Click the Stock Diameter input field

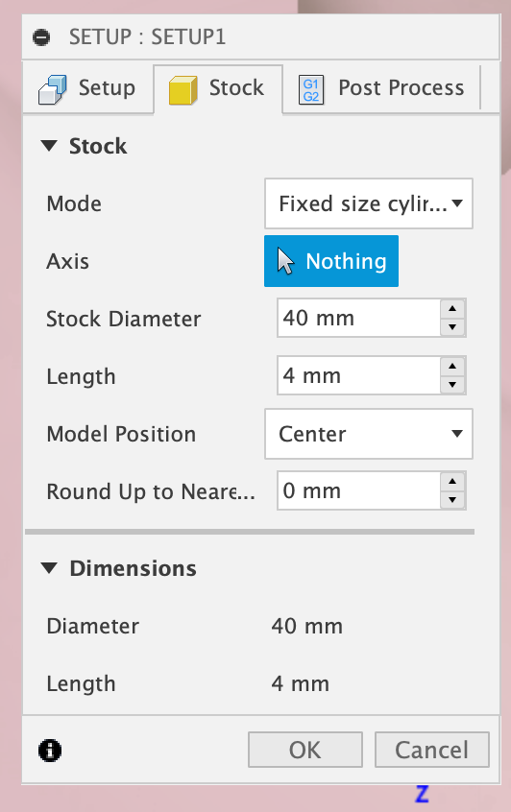pos(358,318)
